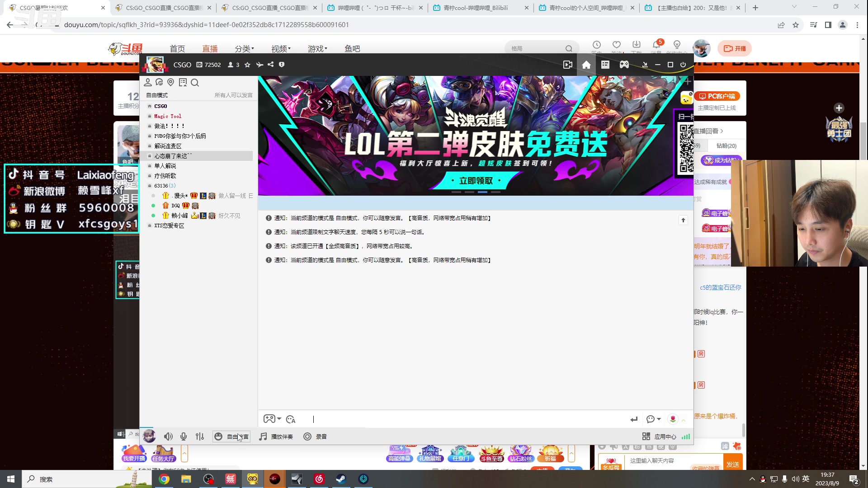Click the 直播回看 link

coord(708,131)
